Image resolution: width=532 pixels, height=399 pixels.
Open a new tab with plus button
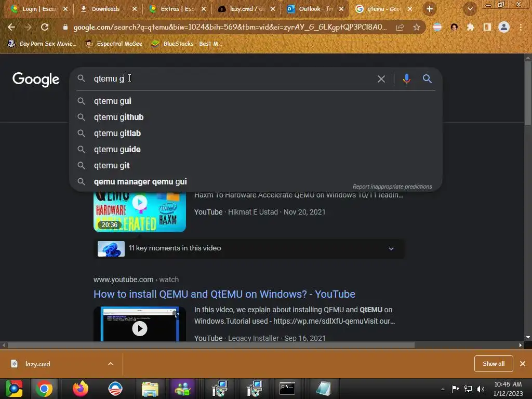click(x=430, y=9)
